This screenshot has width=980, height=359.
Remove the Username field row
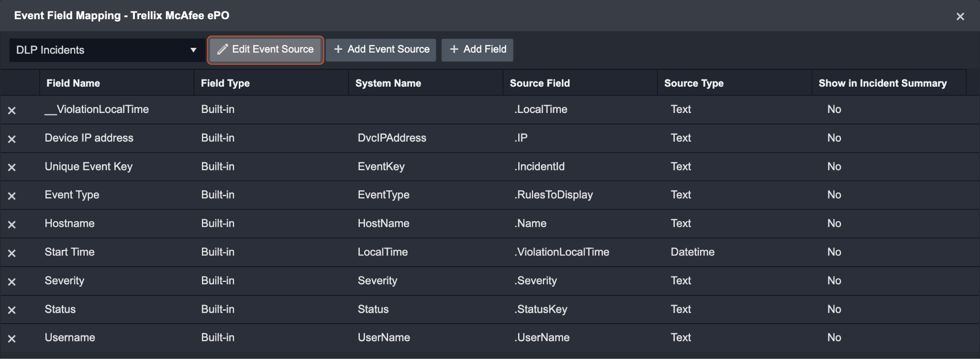12,339
